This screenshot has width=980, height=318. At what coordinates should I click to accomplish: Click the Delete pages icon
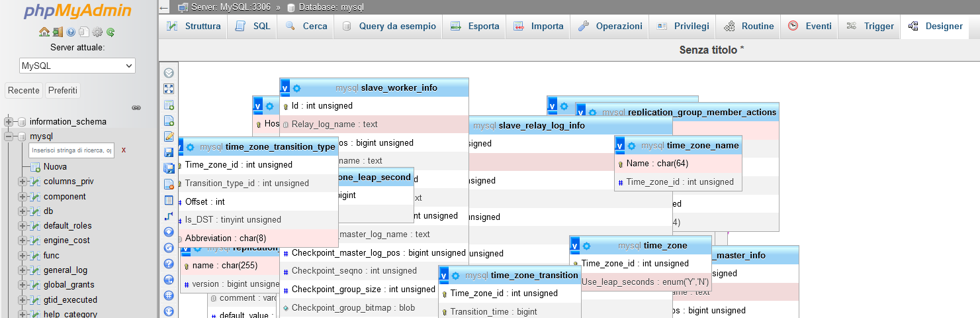point(169,184)
